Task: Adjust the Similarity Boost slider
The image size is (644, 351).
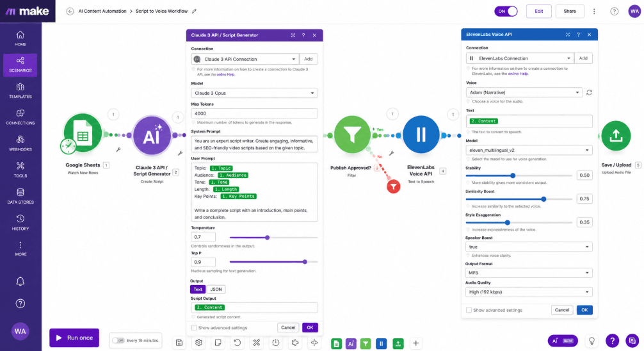Action: point(543,199)
